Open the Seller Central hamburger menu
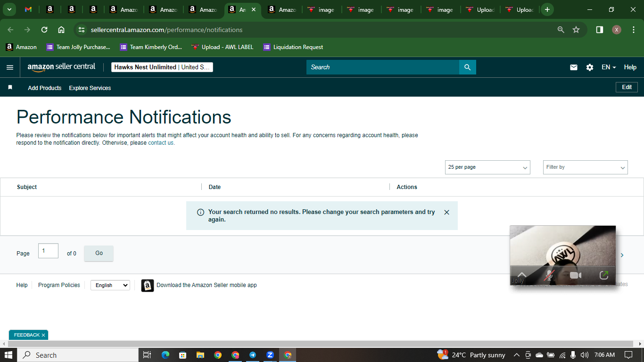Screen dimensions: 644x362 [10, 67]
